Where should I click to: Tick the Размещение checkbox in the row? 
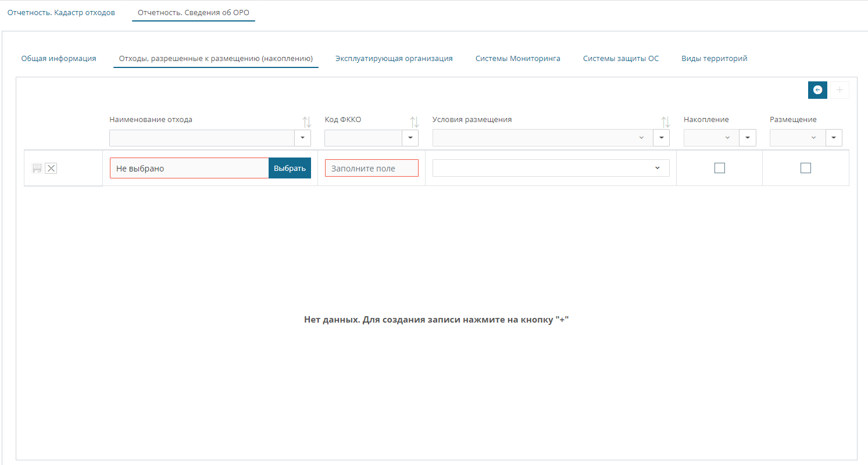click(x=805, y=168)
